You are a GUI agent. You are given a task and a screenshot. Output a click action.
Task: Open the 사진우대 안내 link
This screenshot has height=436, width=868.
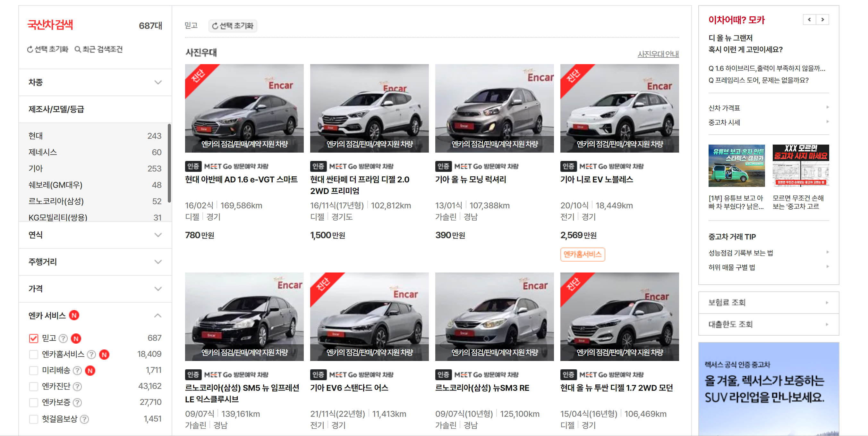tap(658, 54)
